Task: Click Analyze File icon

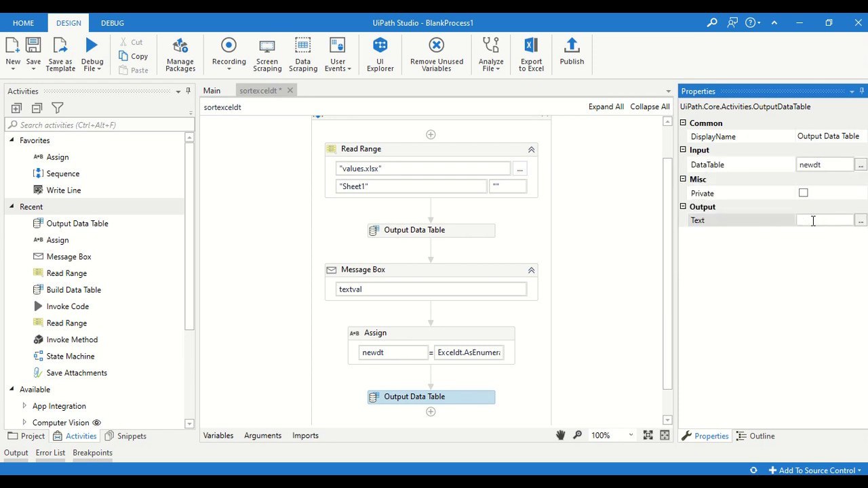Action: (490, 45)
